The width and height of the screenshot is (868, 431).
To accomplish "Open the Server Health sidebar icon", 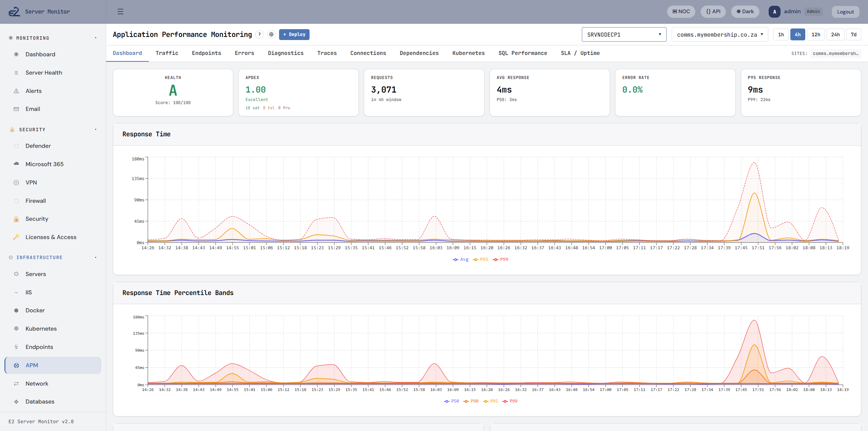I will 16,72.
